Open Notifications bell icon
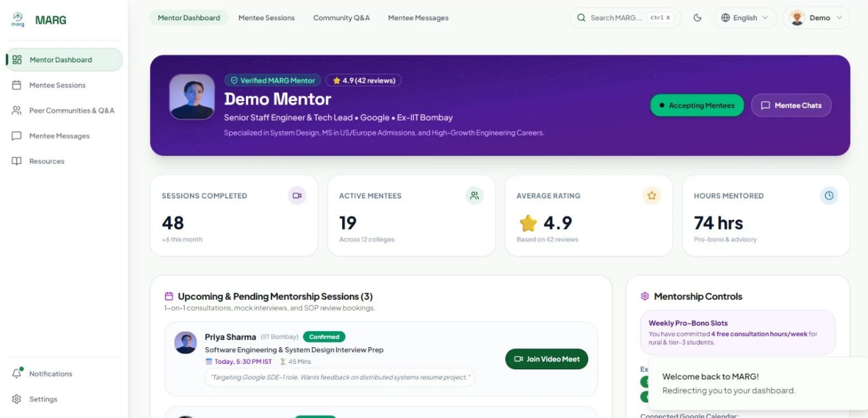868x418 pixels. coord(17,373)
